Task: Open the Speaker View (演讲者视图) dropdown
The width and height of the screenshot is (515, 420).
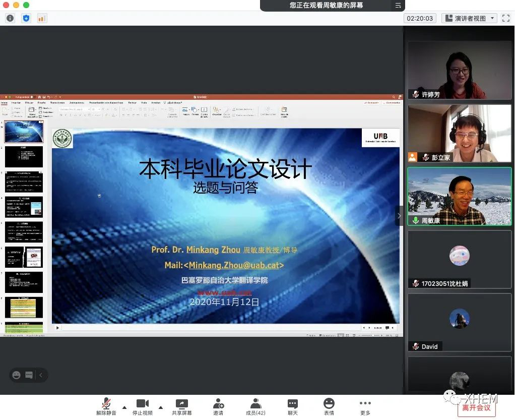Action: tap(469, 18)
